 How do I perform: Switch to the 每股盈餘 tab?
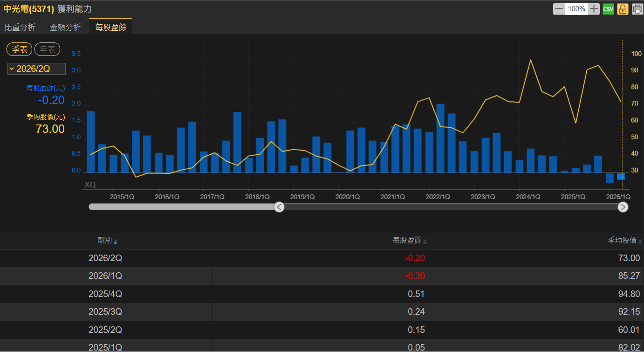pyautogui.click(x=111, y=28)
